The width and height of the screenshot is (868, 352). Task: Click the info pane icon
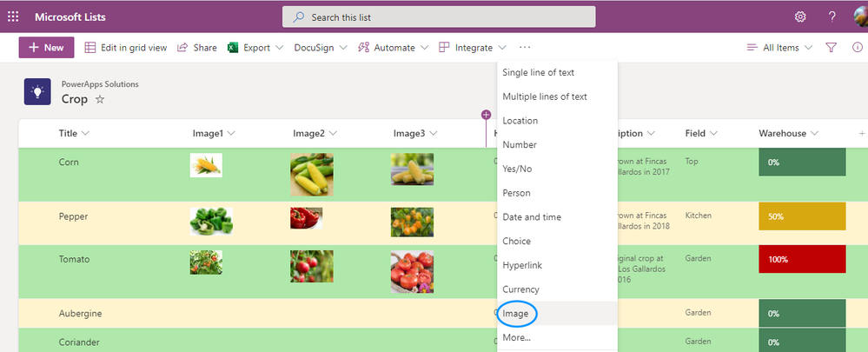[857, 48]
